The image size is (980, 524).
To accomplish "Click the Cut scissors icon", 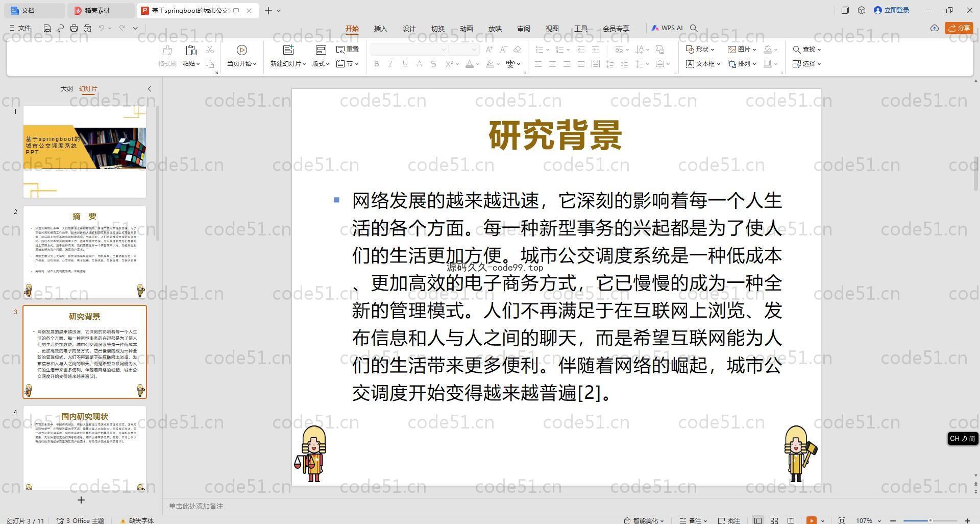I will (210, 50).
